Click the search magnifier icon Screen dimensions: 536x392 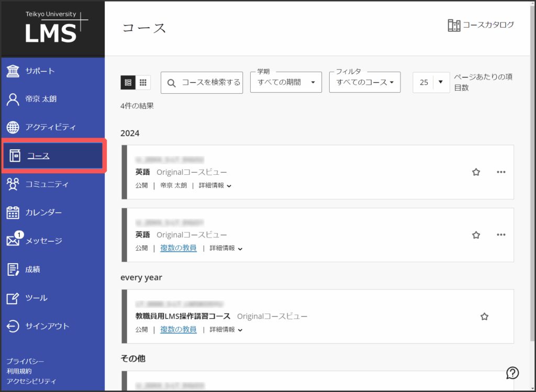tap(171, 83)
